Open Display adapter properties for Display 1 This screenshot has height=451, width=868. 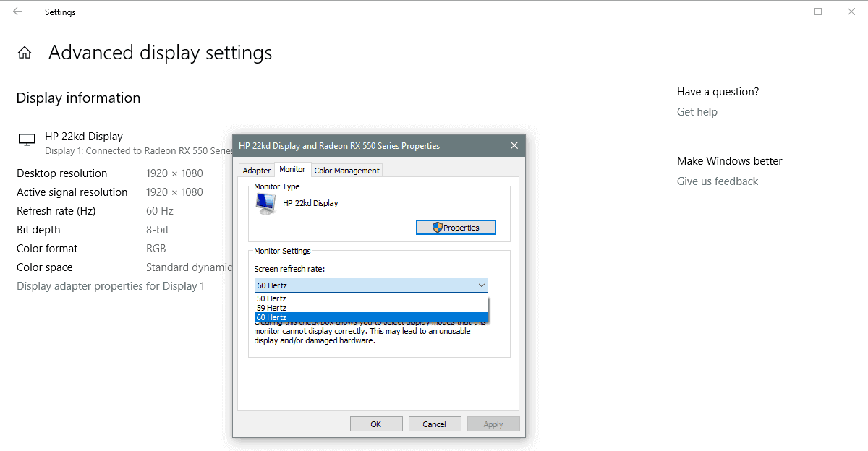pos(111,286)
